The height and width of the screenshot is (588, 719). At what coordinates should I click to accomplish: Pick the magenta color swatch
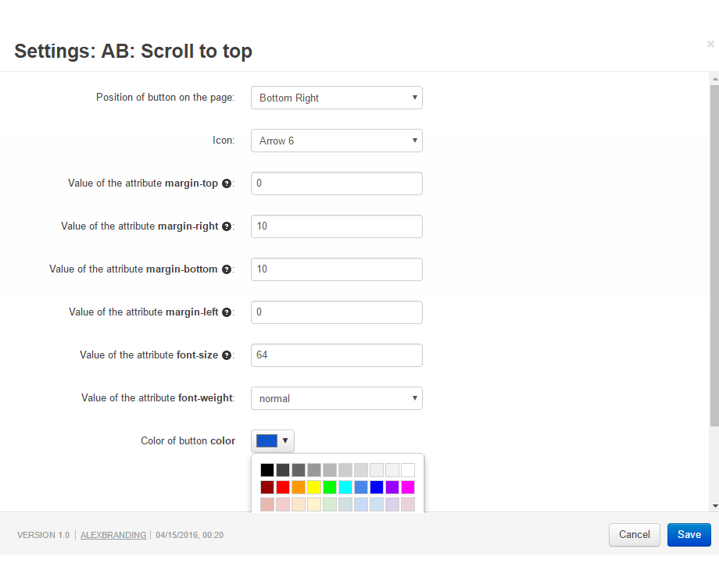coord(408,487)
